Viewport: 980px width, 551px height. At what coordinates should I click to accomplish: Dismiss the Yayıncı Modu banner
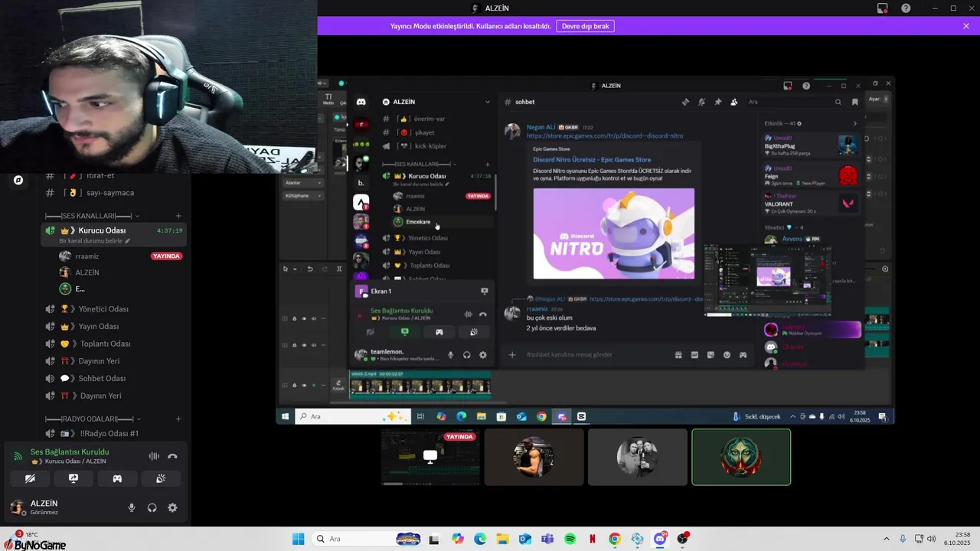[966, 26]
